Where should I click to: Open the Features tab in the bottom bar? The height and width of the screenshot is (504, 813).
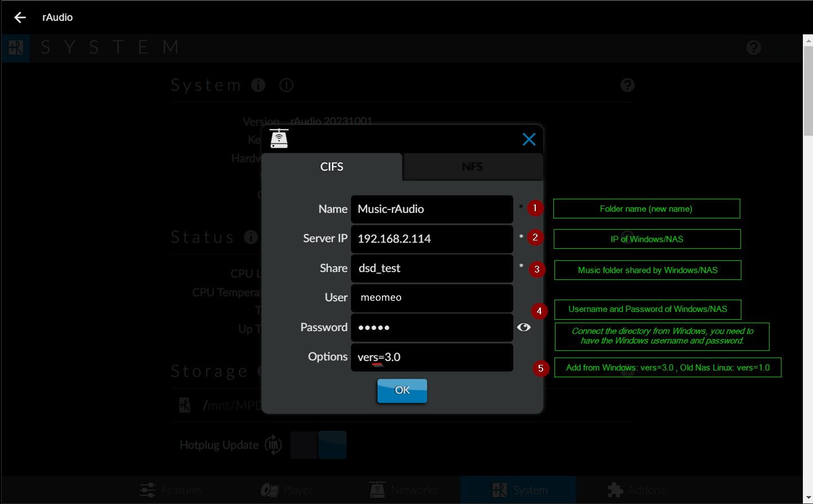coord(171,490)
